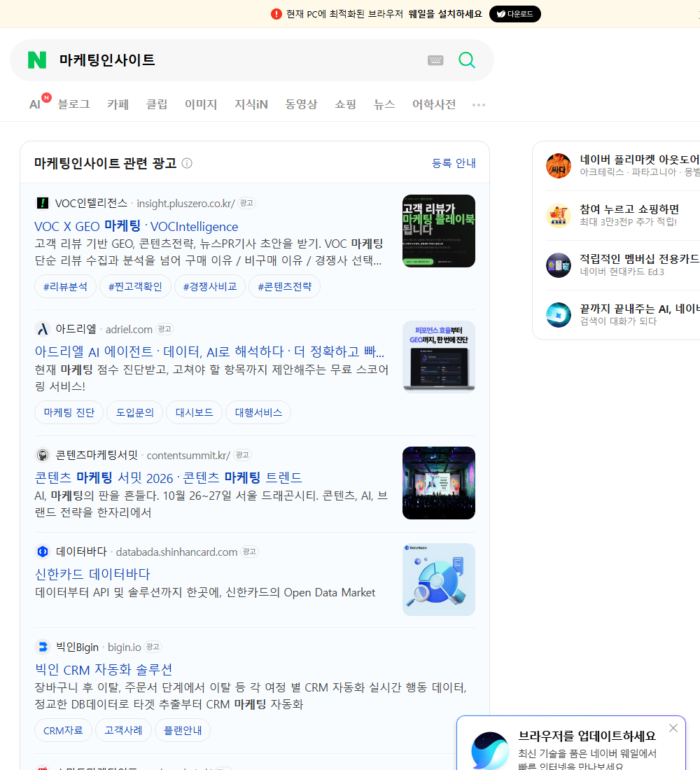The image size is (700, 770).
Task: Switch to the 클립 tab
Action: 157,104
